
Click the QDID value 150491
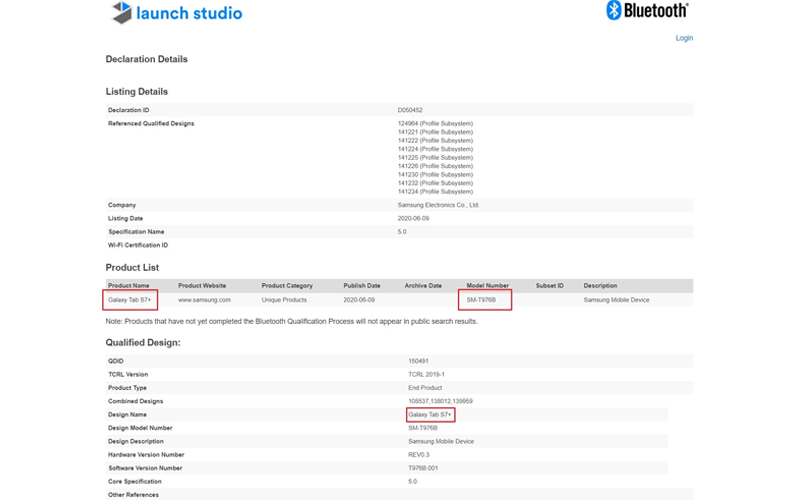coord(419,361)
